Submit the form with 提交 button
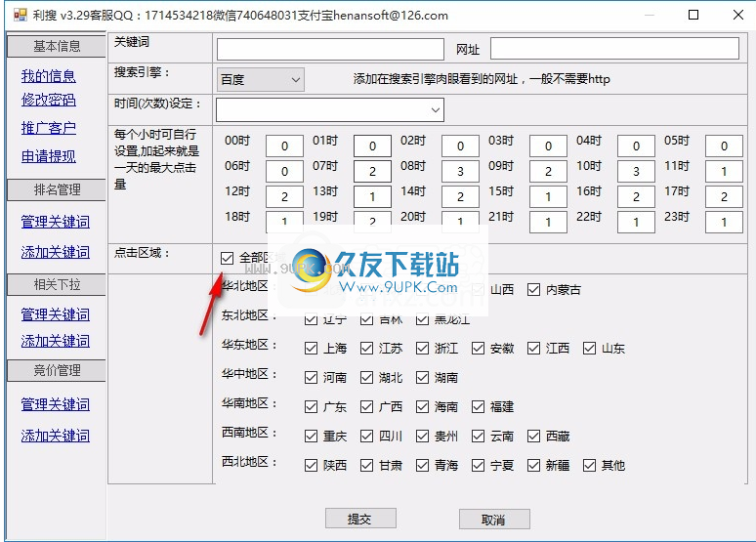The width and height of the screenshot is (756, 542). coord(360,519)
